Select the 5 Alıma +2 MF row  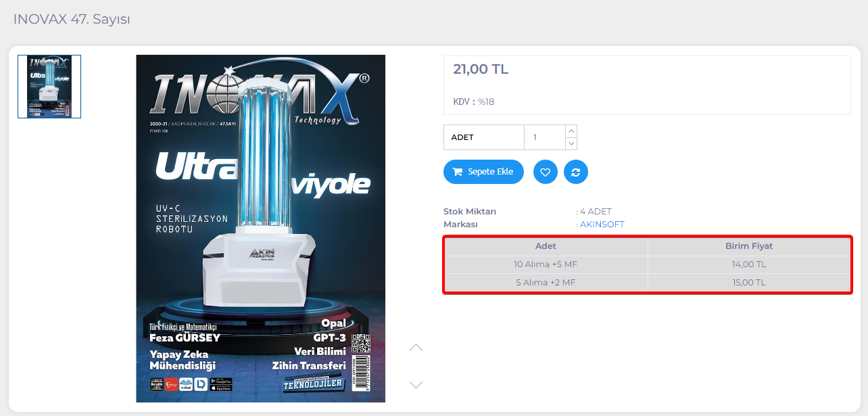tap(648, 283)
